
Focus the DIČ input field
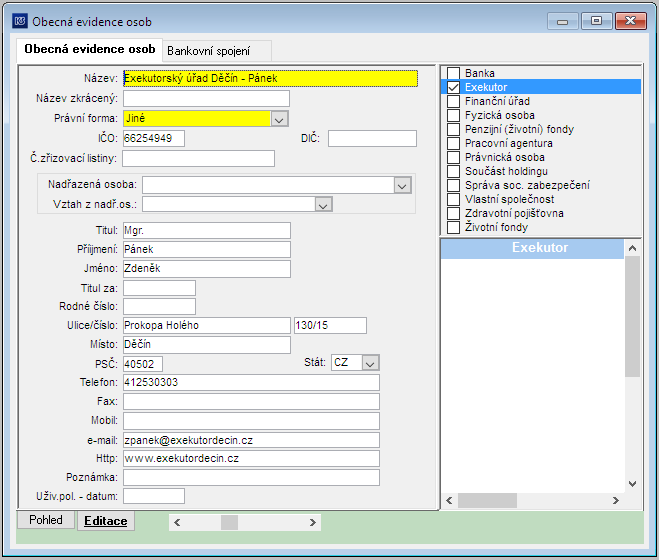(372, 138)
